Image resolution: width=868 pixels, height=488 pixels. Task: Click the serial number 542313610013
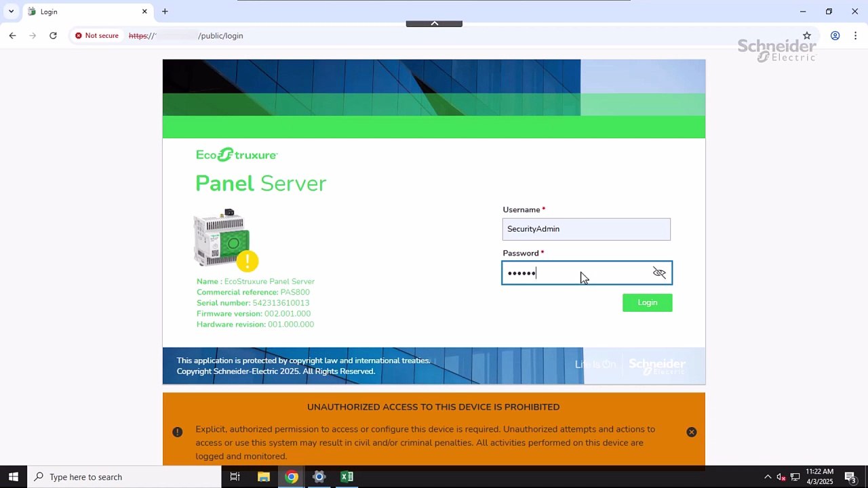(281, 303)
